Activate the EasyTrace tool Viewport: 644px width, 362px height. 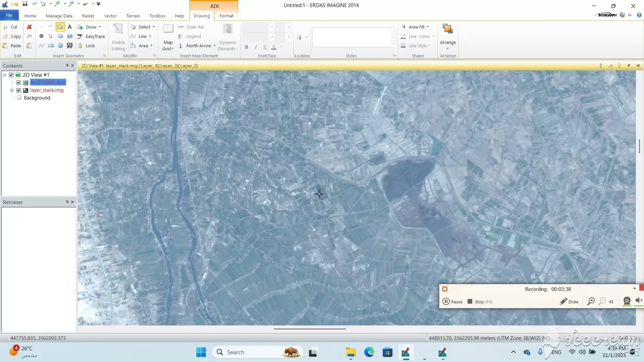tap(91, 36)
